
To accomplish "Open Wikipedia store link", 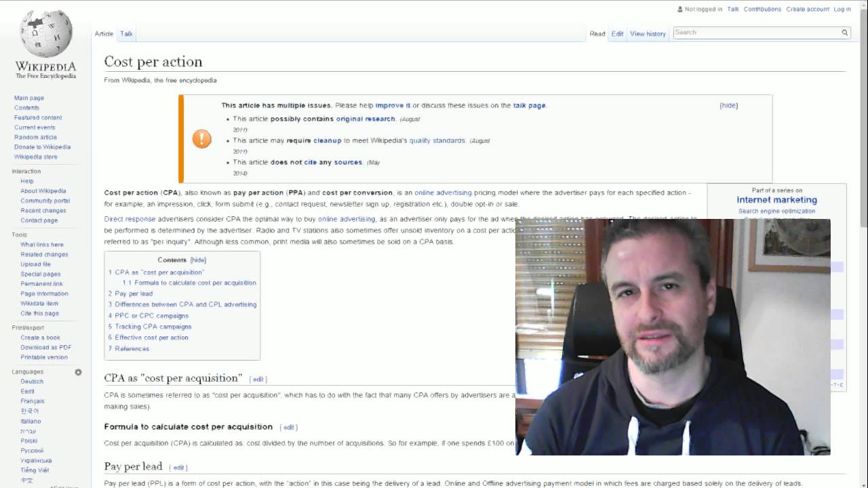I will point(36,157).
